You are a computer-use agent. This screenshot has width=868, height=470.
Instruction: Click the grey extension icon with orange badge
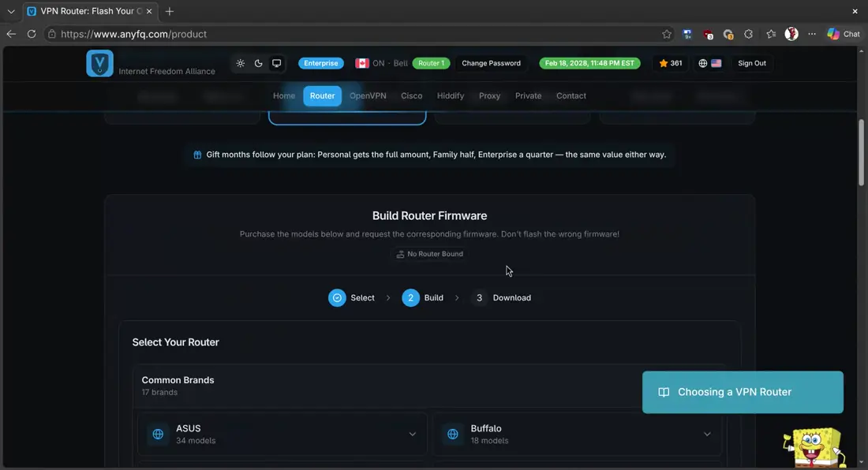(x=728, y=34)
